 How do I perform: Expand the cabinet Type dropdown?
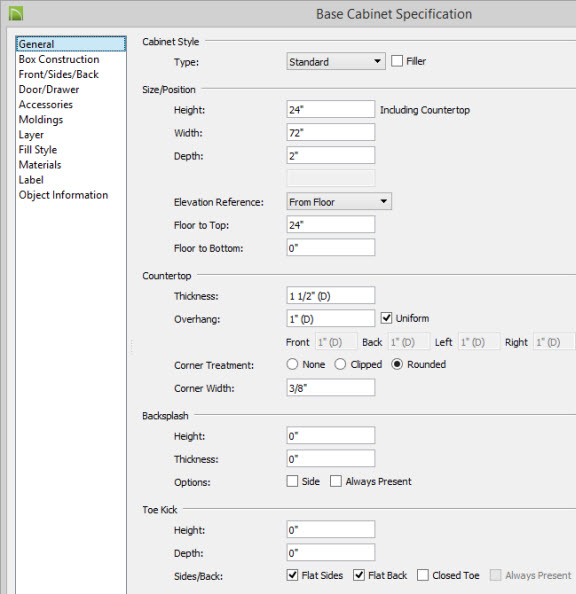tap(336, 61)
